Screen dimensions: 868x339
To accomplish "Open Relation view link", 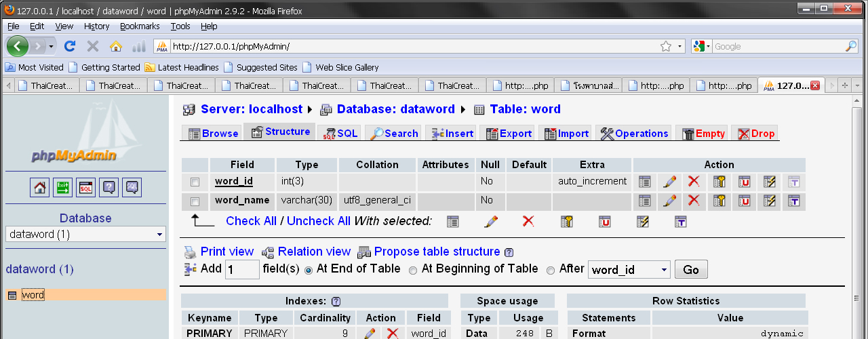I will (314, 252).
